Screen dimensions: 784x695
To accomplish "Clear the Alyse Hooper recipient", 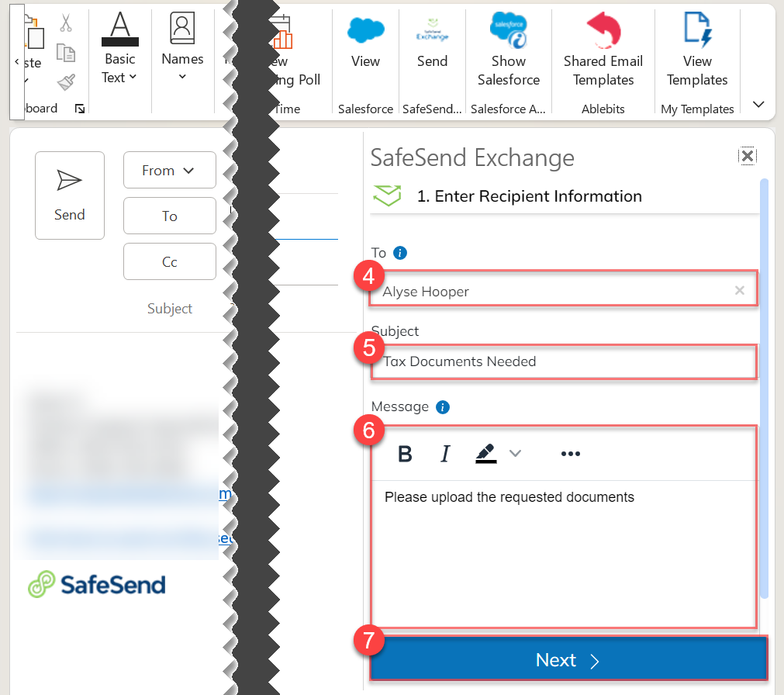I will point(740,291).
